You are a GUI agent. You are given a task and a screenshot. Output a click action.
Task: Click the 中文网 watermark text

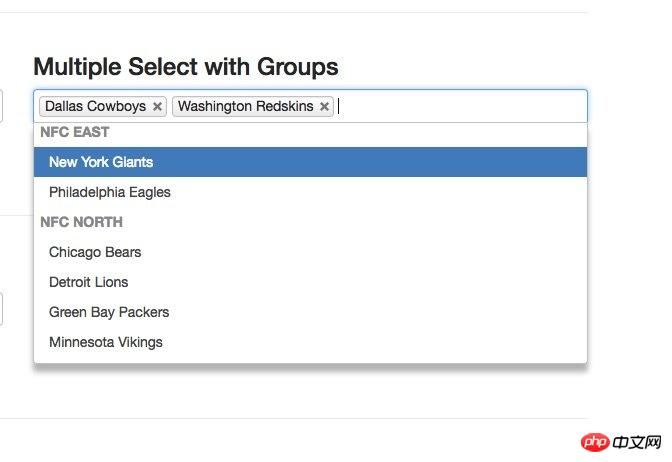tap(636, 441)
